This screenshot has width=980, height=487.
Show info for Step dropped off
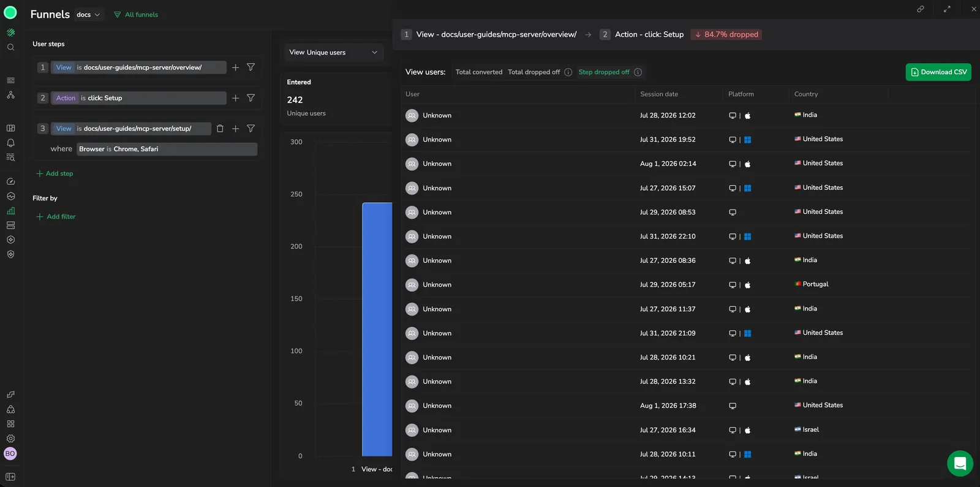click(x=638, y=72)
